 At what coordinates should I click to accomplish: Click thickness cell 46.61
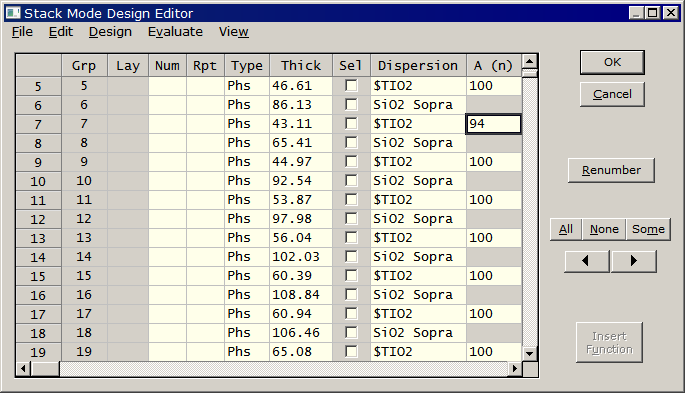pyautogui.click(x=301, y=86)
